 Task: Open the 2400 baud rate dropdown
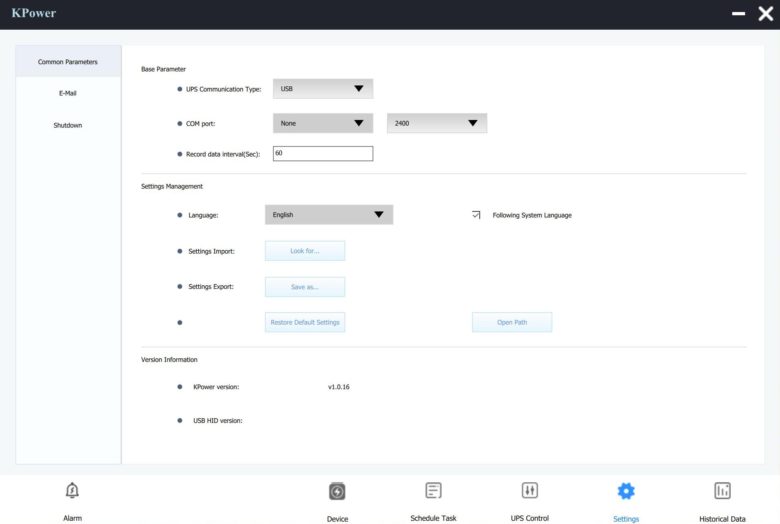pyautogui.click(x=437, y=123)
